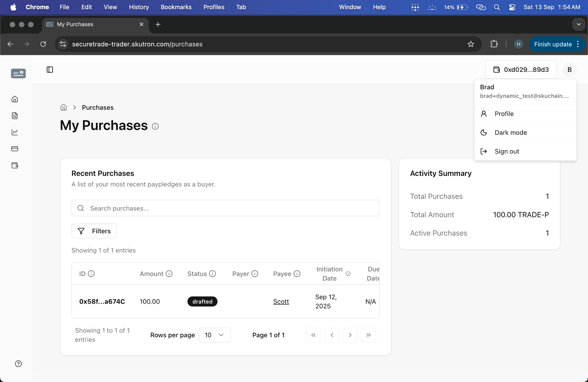Open the History menu in menu bar

[139, 7]
